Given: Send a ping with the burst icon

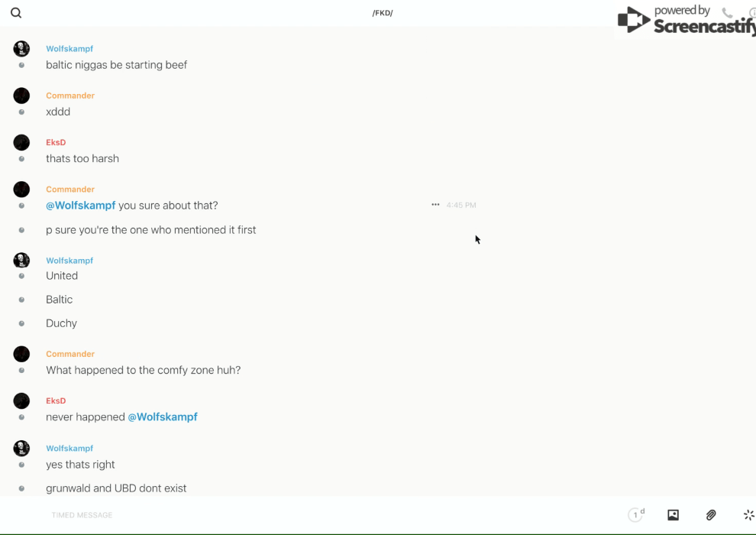Looking at the screenshot, I should tap(748, 515).
